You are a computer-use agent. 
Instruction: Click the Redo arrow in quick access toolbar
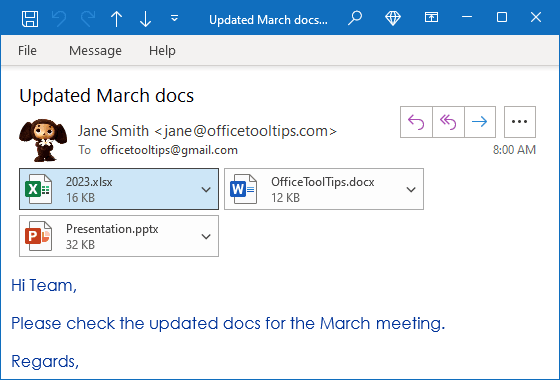click(x=88, y=19)
